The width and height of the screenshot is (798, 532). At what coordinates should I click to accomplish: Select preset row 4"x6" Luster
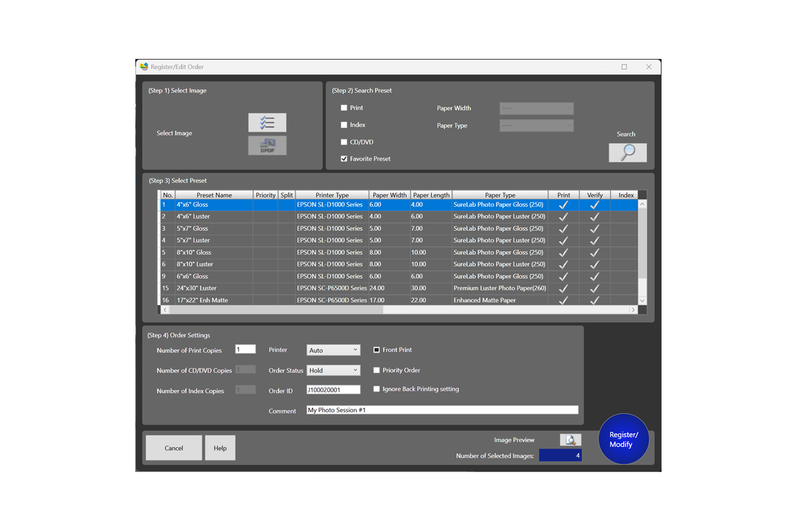pyautogui.click(x=399, y=217)
